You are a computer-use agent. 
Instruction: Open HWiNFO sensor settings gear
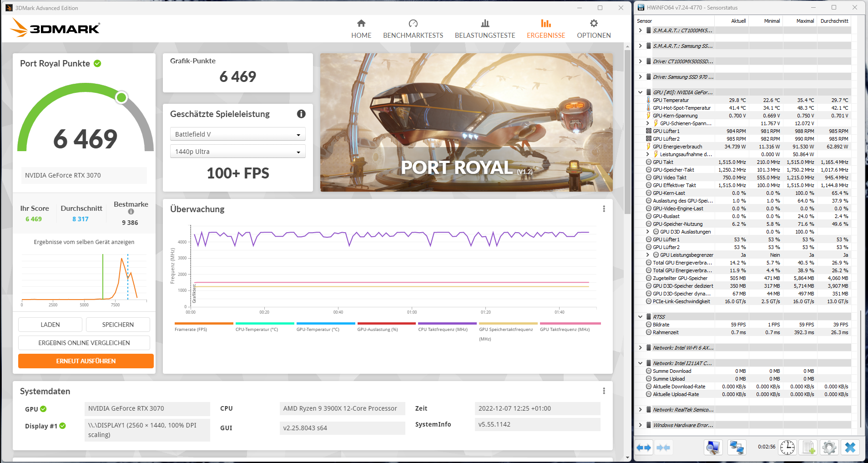pyautogui.click(x=829, y=448)
